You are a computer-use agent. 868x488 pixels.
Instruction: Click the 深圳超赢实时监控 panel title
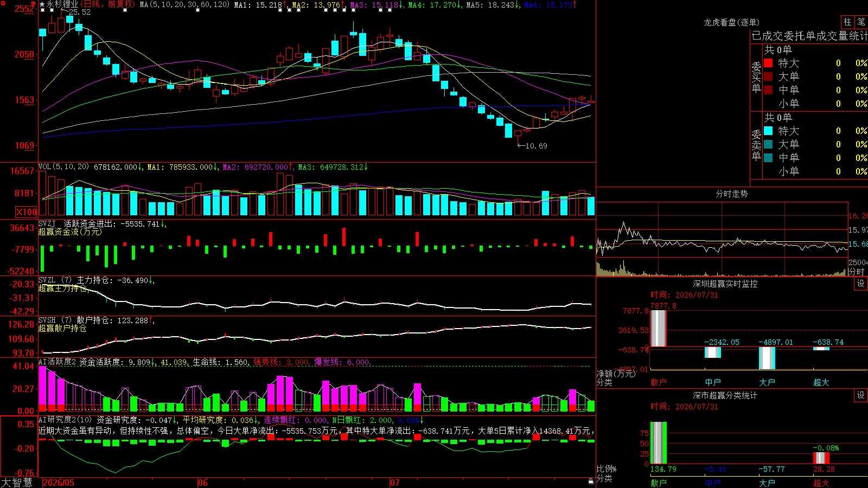[725, 284]
